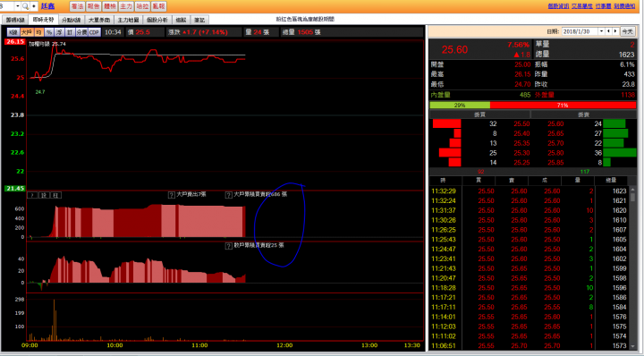Click the second blue link at top right
644x356 pixels.
(x=582, y=6)
